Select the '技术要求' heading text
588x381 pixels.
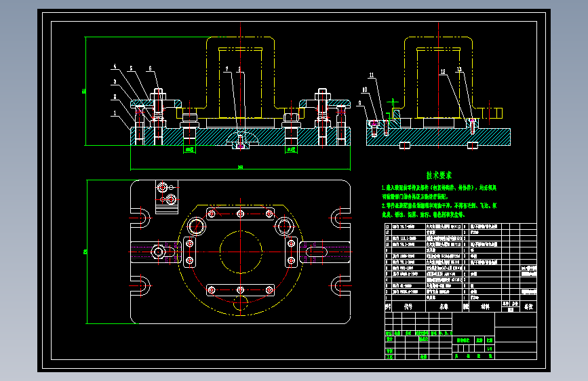click(x=439, y=175)
